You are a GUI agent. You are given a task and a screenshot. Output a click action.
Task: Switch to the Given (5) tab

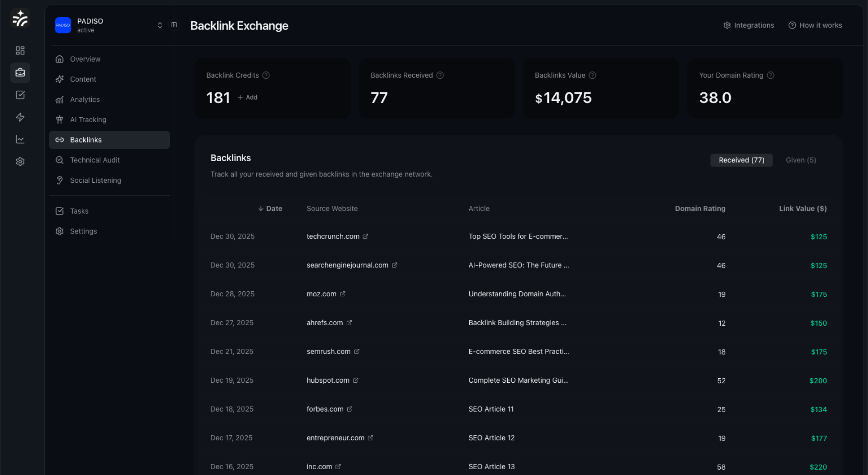pyautogui.click(x=801, y=160)
